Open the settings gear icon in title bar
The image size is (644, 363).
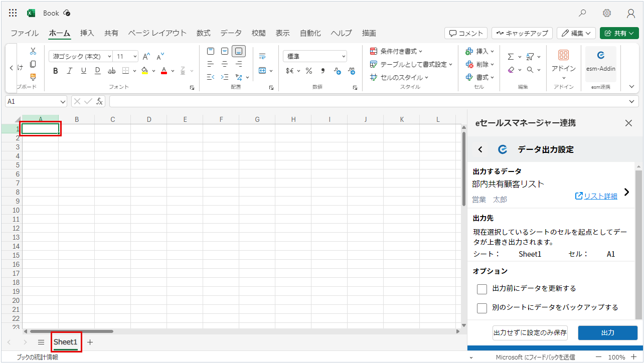[607, 13]
